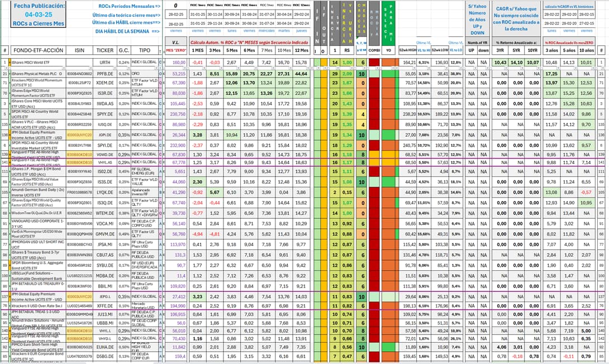Click the '6 Mes' column header
Viewport: 609px width, 364px height.
(x=249, y=50)
